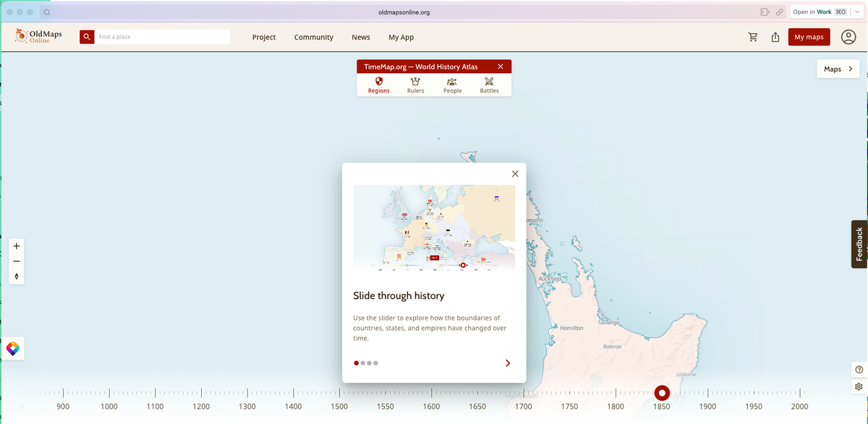This screenshot has width=868, height=424.
Task: Reset map orientation with compass icon
Action: coord(17,276)
